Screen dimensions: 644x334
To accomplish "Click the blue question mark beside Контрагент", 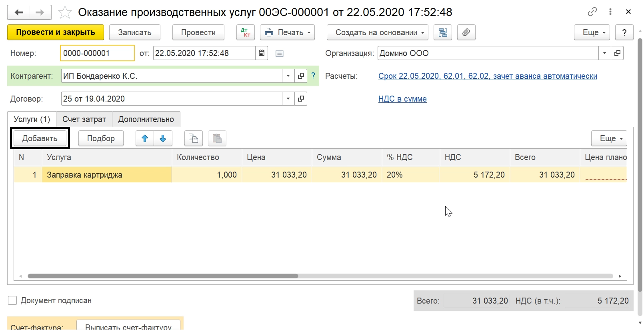I will point(313,75).
